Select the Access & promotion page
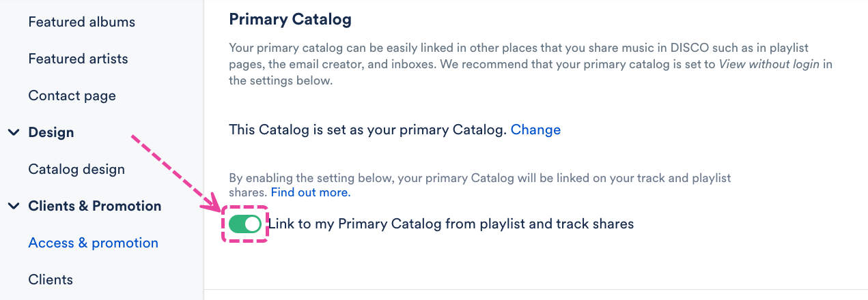The height and width of the screenshot is (300, 868). [93, 243]
